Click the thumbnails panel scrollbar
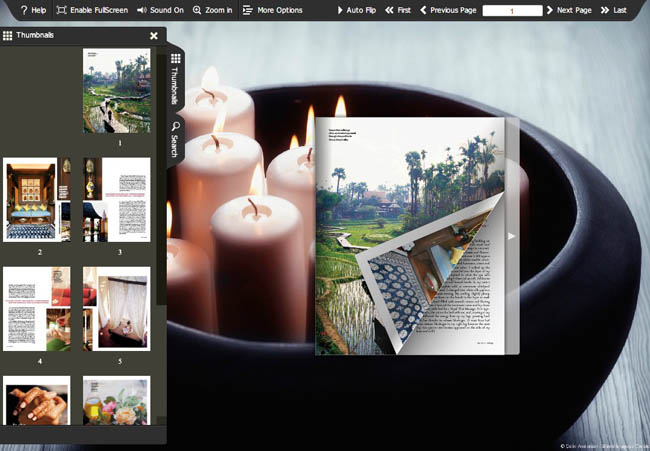This screenshot has height=451, width=650. click(161, 178)
